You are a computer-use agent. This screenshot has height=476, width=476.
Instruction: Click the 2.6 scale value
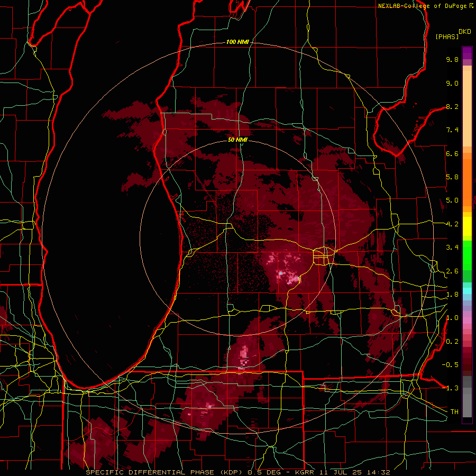tap(452, 271)
